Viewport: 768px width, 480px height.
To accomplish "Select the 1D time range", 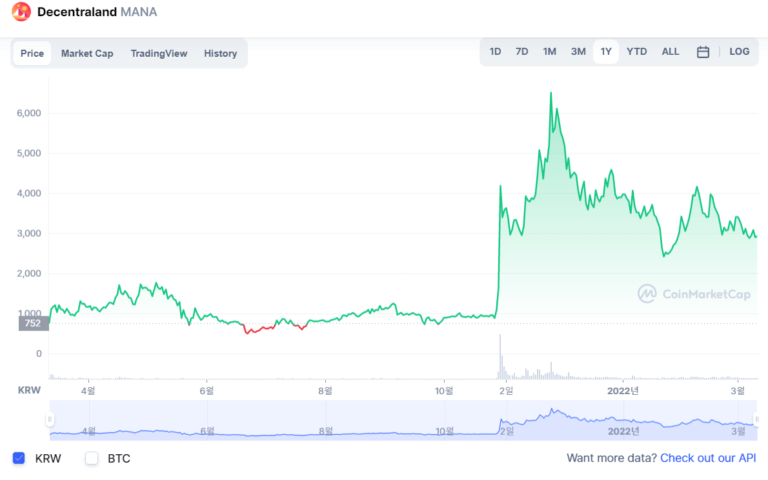I will coord(495,51).
